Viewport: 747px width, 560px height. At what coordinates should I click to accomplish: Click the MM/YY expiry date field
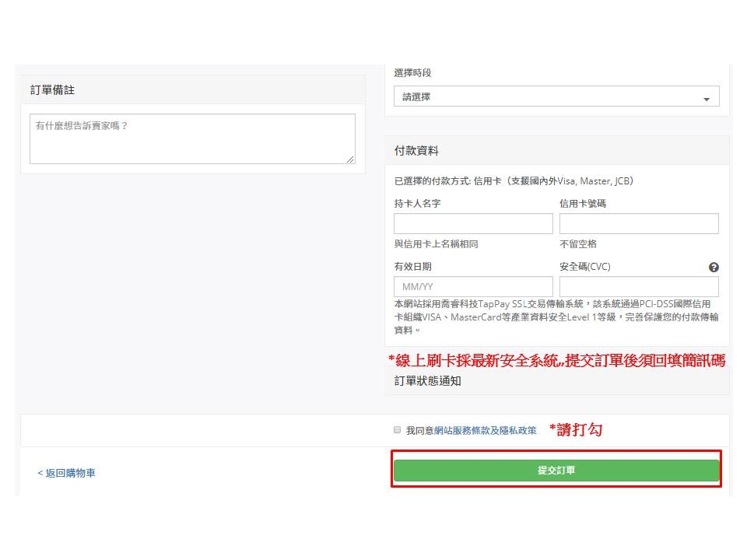coord(473,286)
